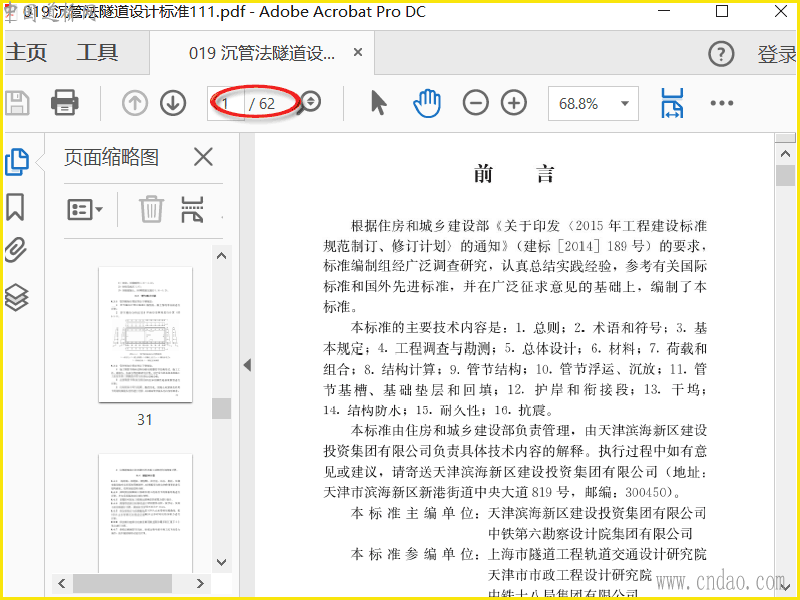
Task: Click the Fit width scrolling icon
Action: pyautogui.click(x=672, y=103)
